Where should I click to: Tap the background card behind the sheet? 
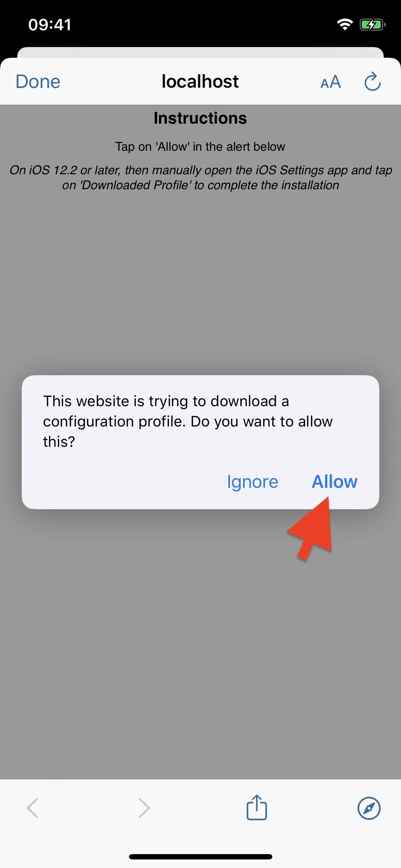[200, 52]
